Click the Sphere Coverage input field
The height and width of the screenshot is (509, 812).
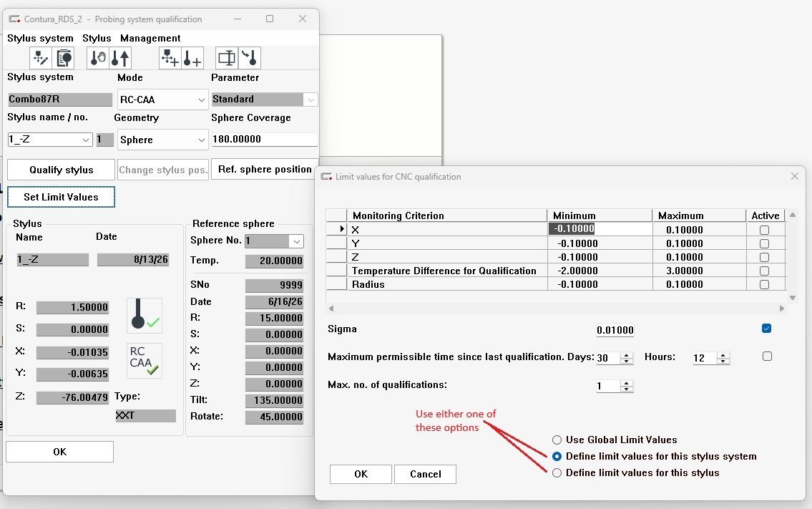click(265, 139)
